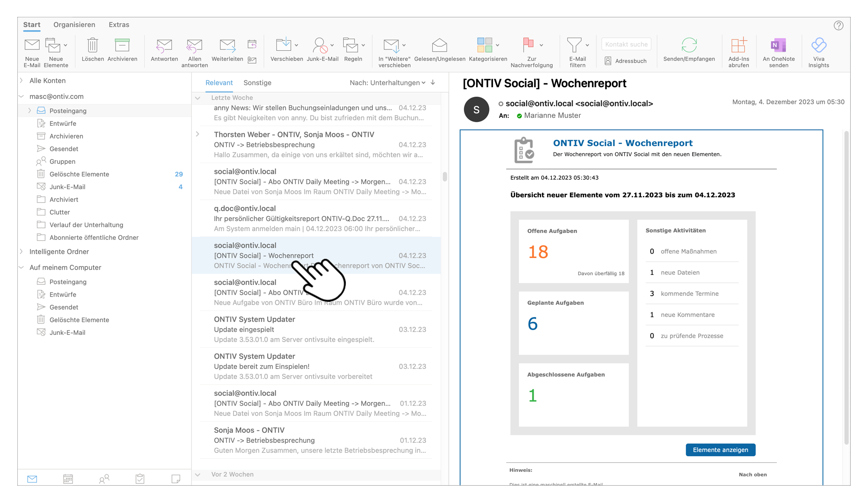Expand the Thorsten Weber conversation thread
868x503 pixels.
(x=198, y=134)
